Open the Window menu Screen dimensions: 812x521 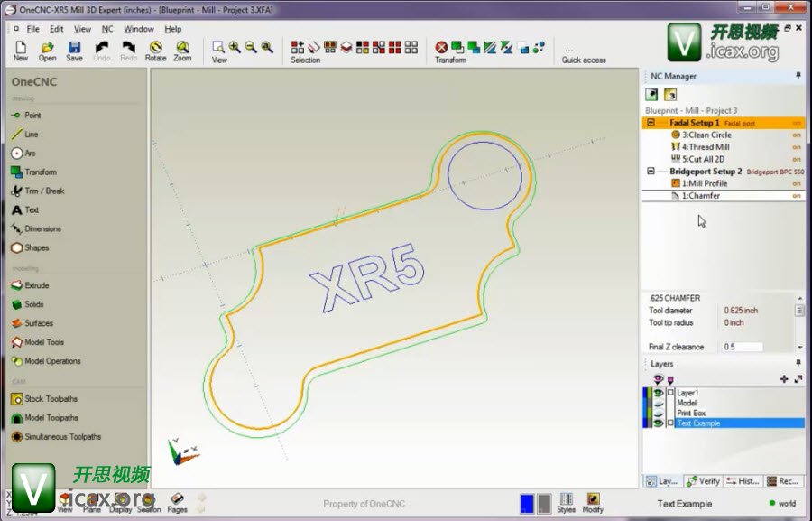coord(138,29)
